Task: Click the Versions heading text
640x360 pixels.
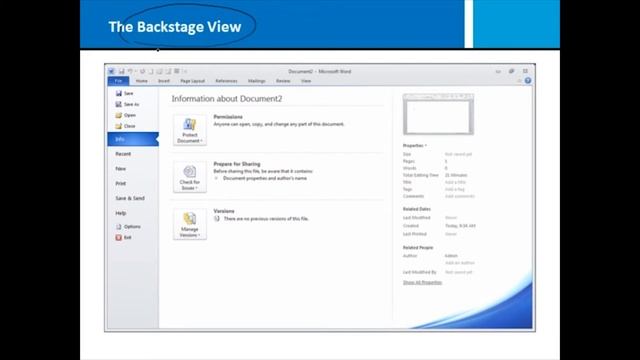Action: pos(224,211)
